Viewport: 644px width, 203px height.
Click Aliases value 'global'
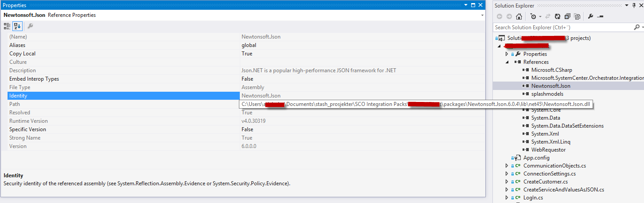point(249,45)
